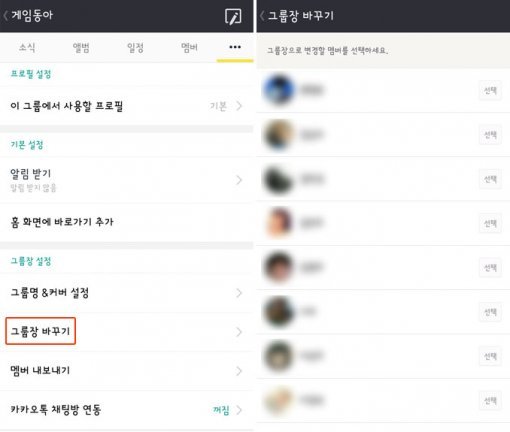Select the first member with blue avatar
This screenshot has width=510, height=432.
490,90
